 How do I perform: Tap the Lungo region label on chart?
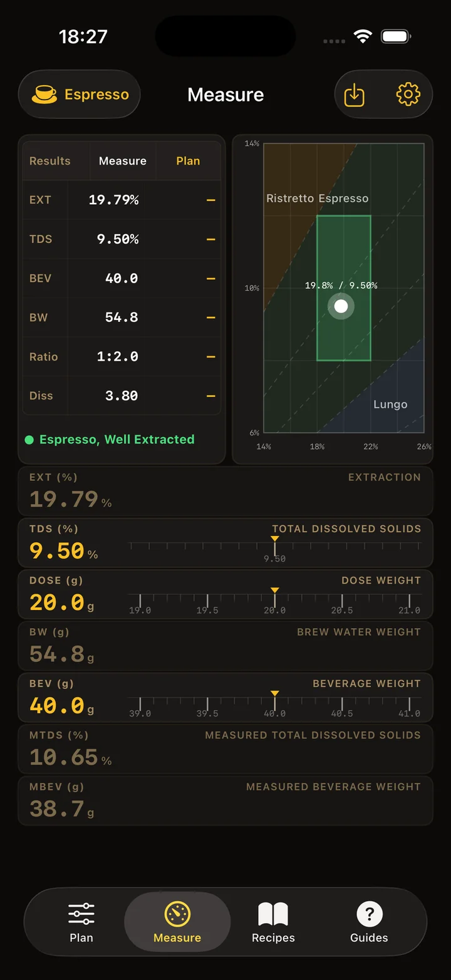tap(390, 405)
